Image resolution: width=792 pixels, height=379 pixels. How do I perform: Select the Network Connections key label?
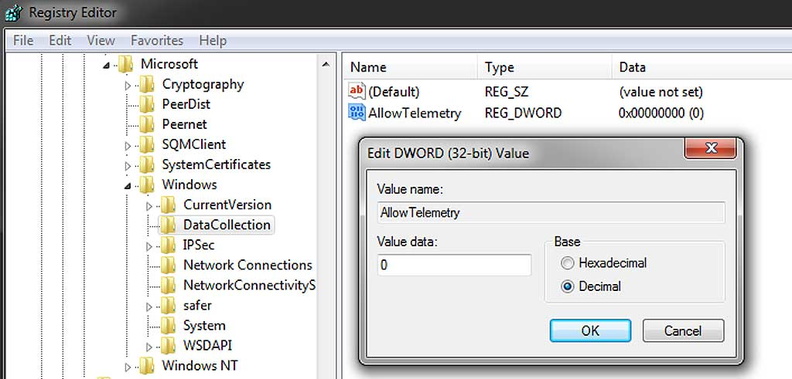(248, 265)
